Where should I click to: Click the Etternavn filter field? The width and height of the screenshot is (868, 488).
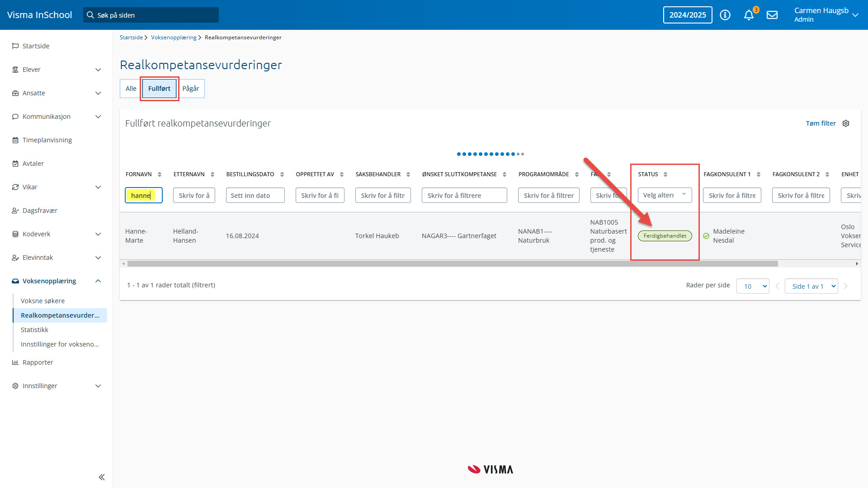194,195
